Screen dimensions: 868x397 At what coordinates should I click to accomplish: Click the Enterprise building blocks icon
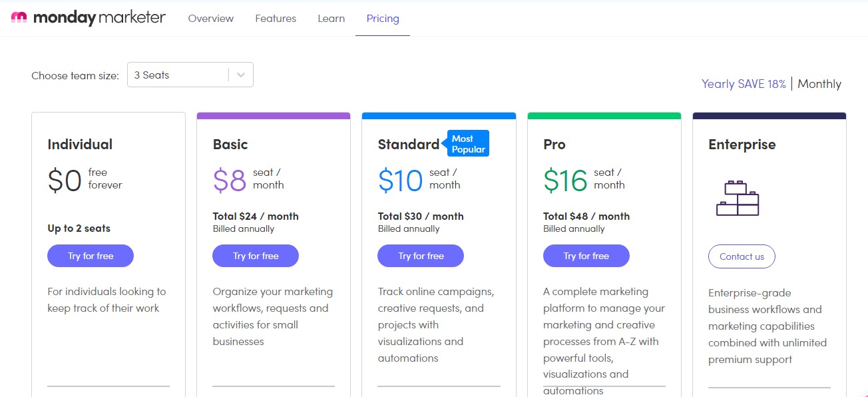point(738,198)
